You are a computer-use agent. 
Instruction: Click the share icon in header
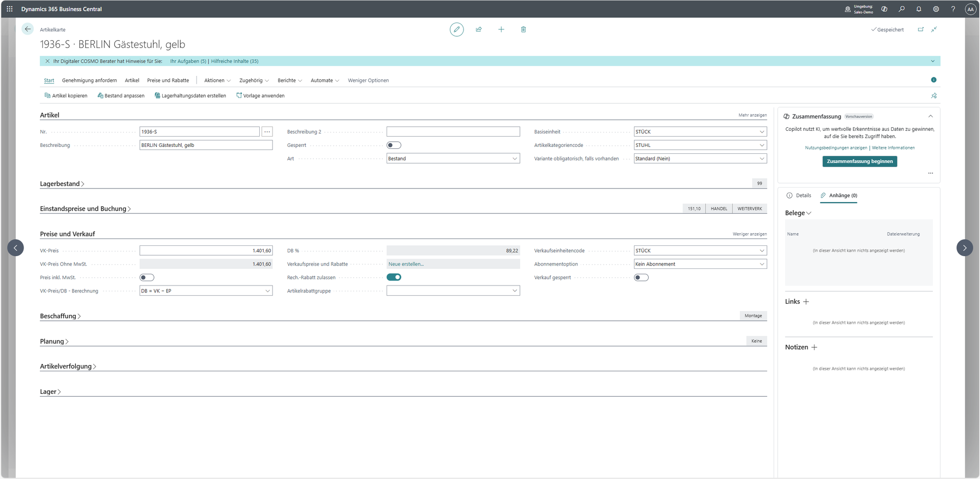[x=479, y=29]
